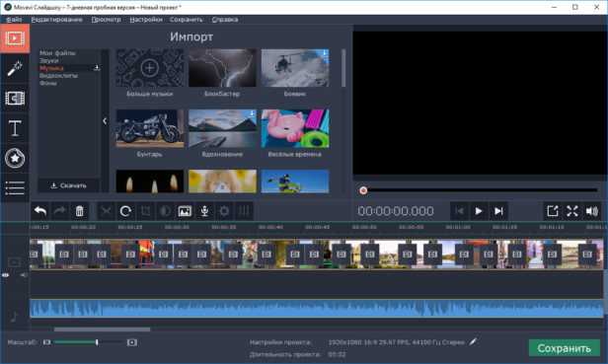Screen dimensions: 608x364
Task: Click the timeline scale slider
Action: pos(90,342)
